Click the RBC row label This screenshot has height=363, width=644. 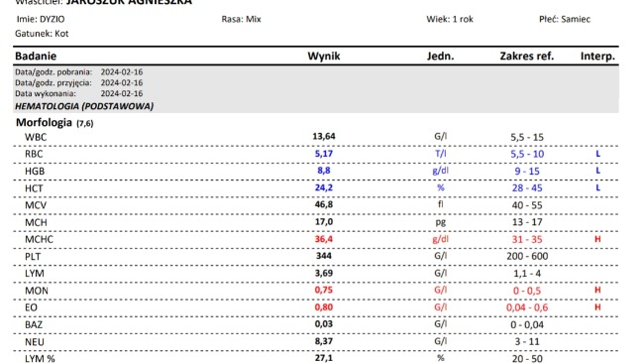(34, 154)
